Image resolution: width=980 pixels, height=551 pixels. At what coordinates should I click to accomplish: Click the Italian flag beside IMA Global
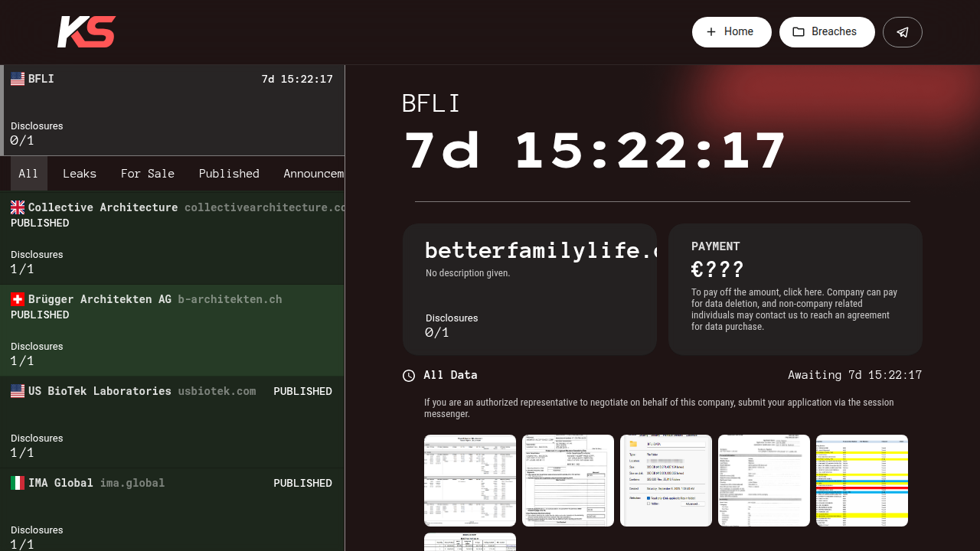[18, 483]
